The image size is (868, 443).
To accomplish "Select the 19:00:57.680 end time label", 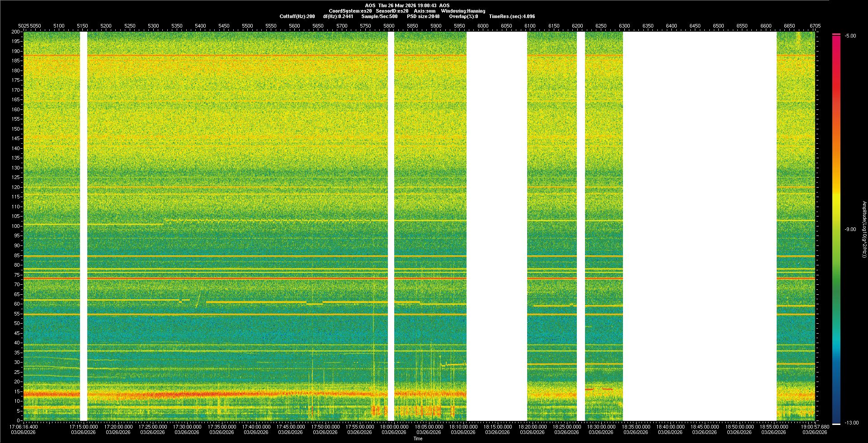I will click(814, 427).
